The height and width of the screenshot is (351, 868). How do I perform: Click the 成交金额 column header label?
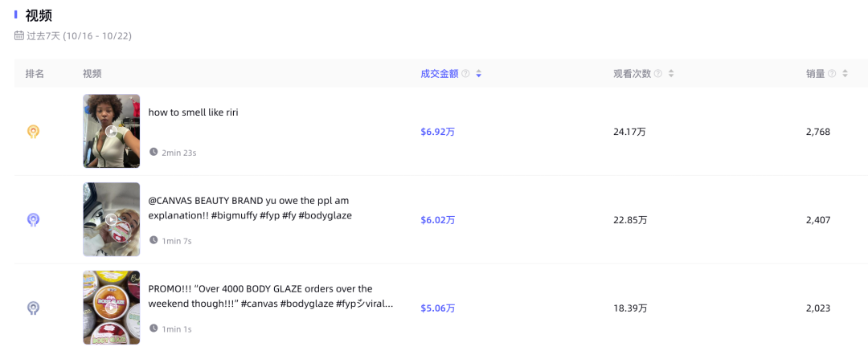[x=440, y=74]
